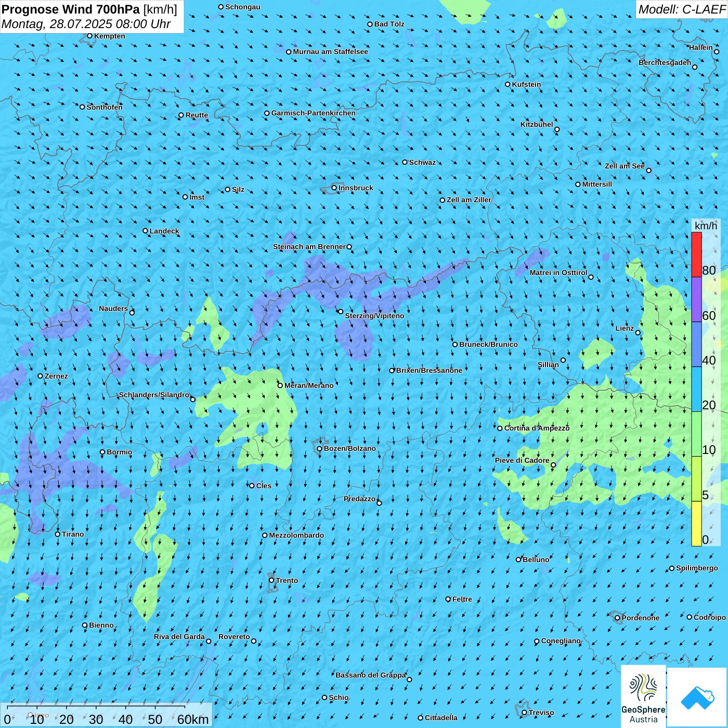This screenshot has width=728, height=728.
Task: Click the Imst label
Action: coord(197,197)
